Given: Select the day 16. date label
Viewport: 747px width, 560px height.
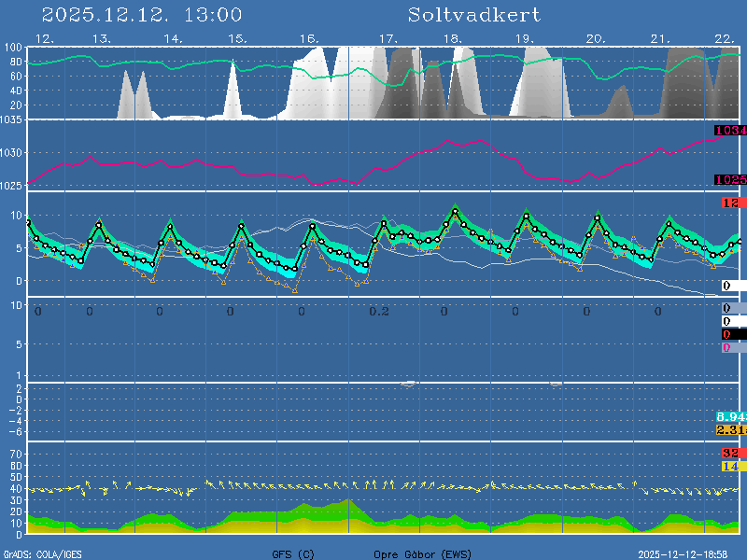Looking at the screenshot, I should coord(309,38).
